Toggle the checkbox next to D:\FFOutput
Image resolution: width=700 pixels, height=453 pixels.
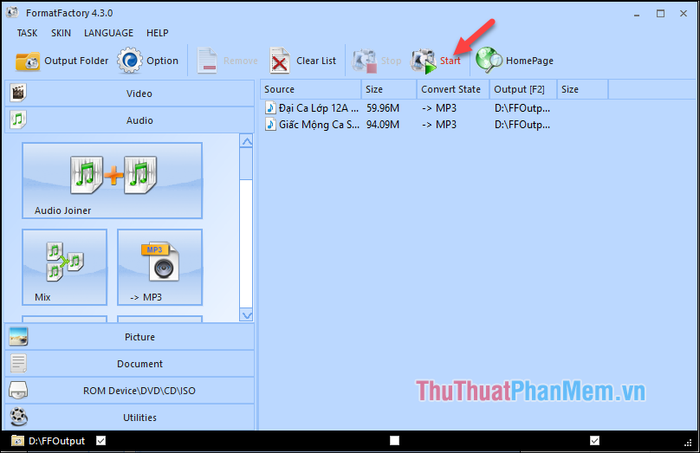[x=101, y=441]
